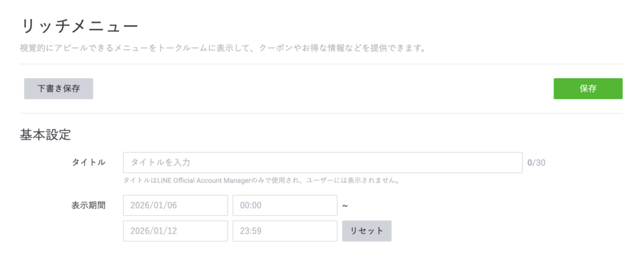This screenshot has width=644, height=253.
Task: Select the end time field 23:59
Action: pos(285,230)
